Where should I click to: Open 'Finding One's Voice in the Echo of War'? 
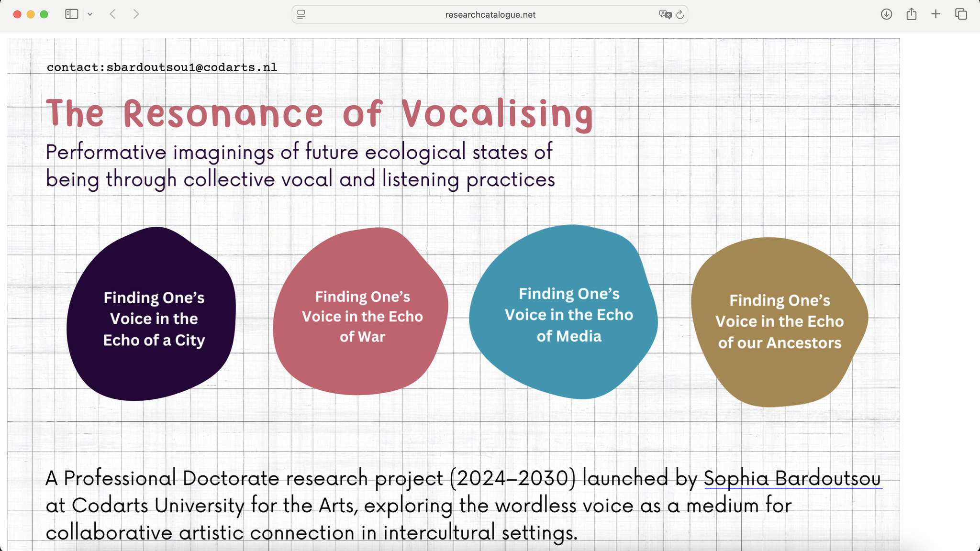(361, 316)
